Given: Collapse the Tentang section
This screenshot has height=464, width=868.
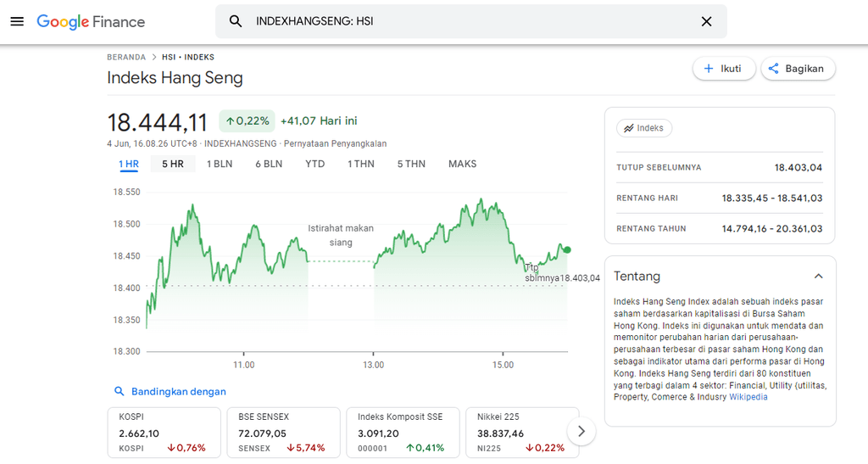Looking at the screenshot, I should (818, 277).
